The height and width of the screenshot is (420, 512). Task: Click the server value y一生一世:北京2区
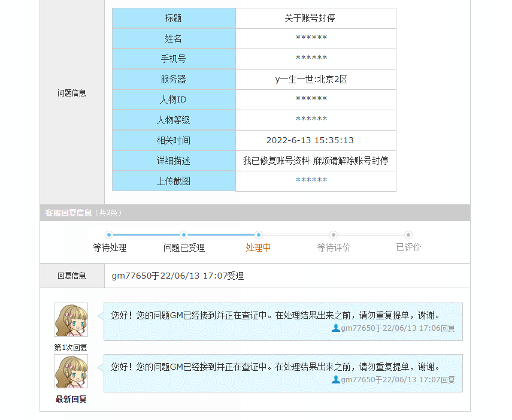pyautogui.click(x=311, y=79)
